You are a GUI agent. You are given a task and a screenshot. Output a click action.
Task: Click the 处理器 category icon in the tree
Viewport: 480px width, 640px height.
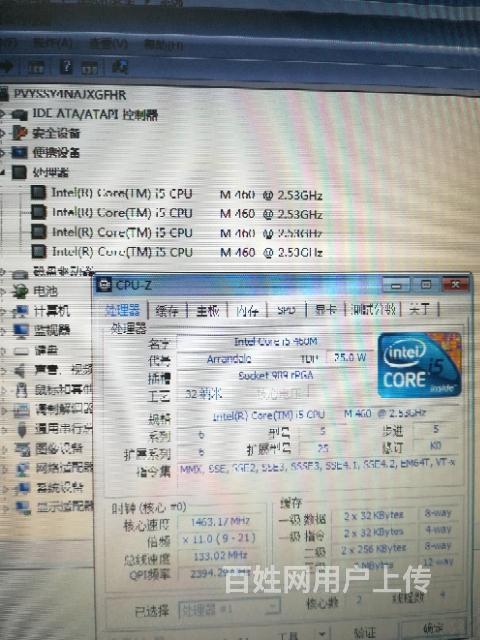19,172
